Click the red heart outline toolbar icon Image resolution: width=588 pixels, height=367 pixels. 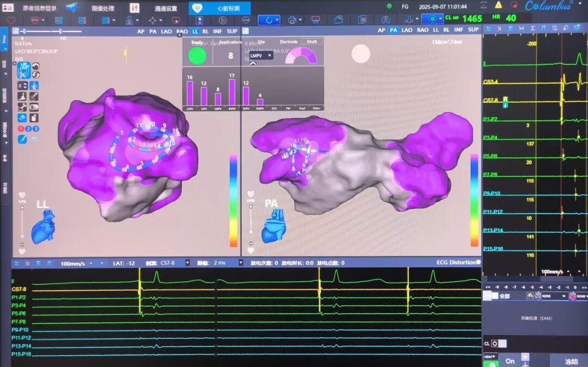tap(11, 20)
